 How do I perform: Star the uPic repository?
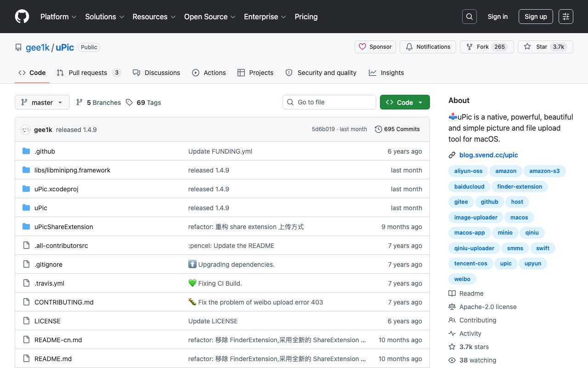[x=545, y=47]
